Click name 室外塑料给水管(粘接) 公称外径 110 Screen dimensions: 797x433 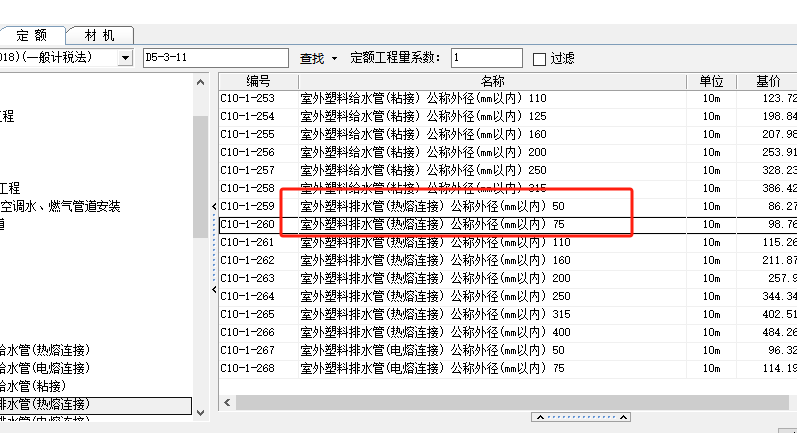[423, 98]
